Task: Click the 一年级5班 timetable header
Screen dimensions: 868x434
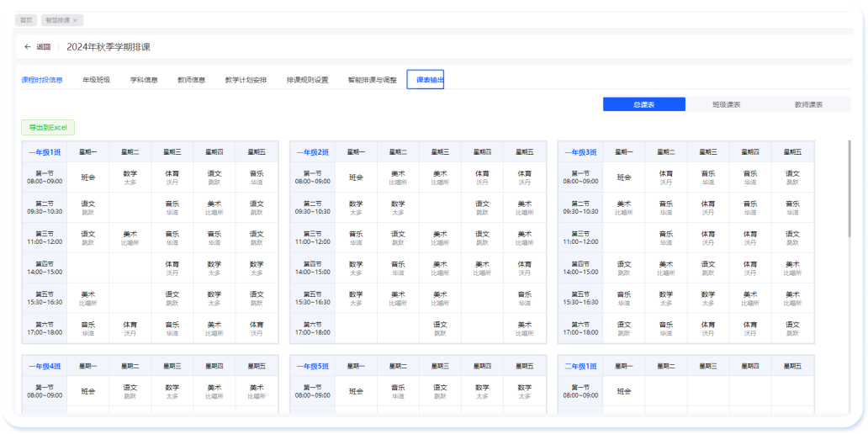Action: point(312,366)
